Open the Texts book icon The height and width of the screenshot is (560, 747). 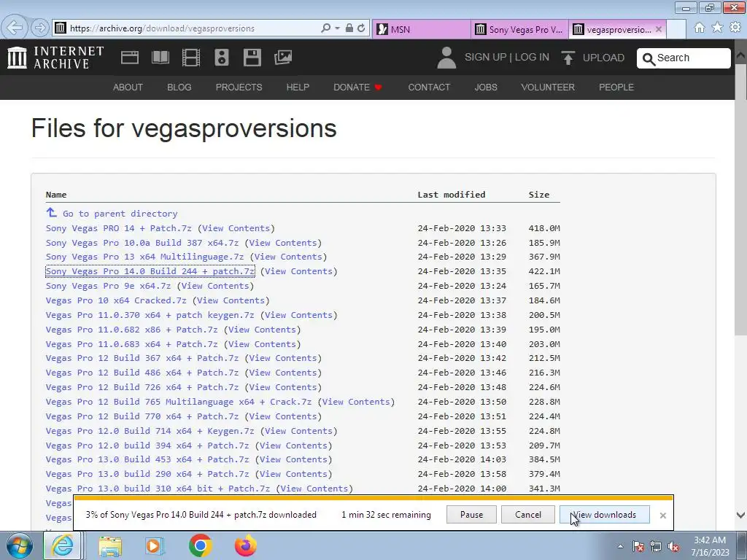click(x=160, y=58)
